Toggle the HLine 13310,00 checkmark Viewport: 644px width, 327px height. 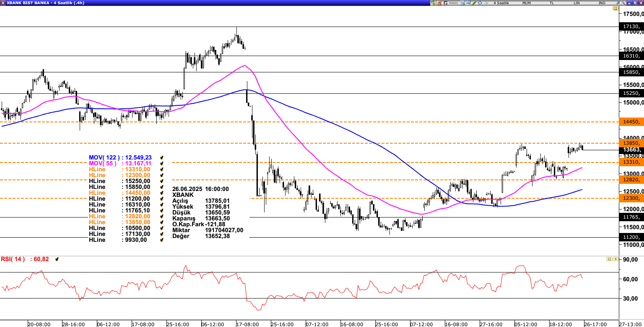click(162, 169)
